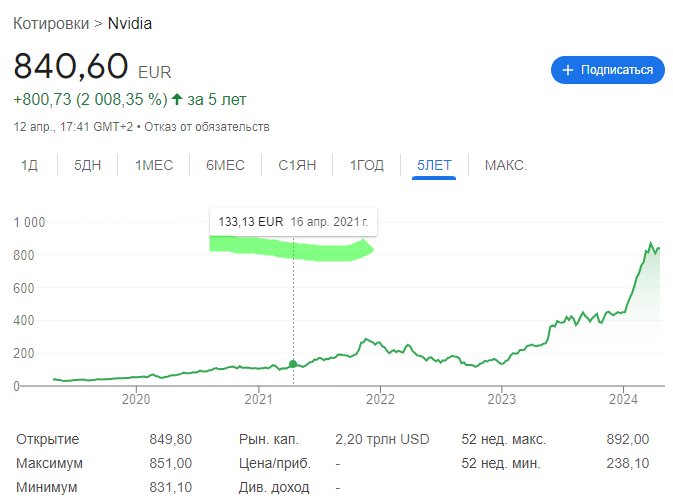The height and width of the screenshot is (499, 673).
Task: Switch to the МАКС. range tab
Action: click(506, 165)
